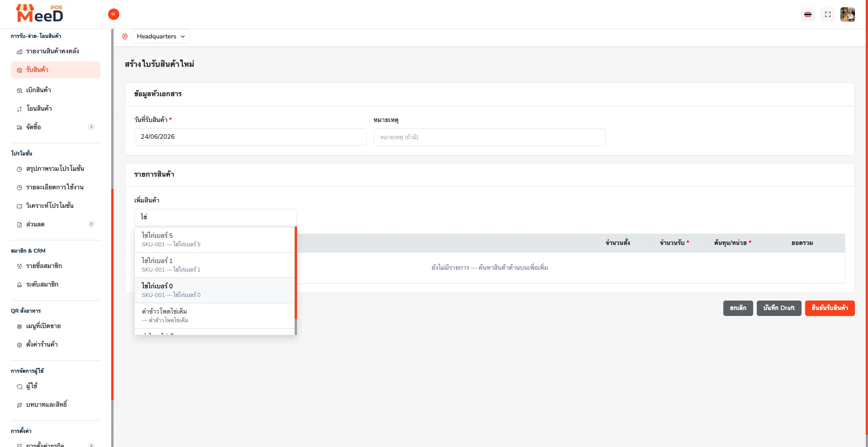Click the การจัดการผู้ใช้ sidebar group label
Image resolution: width=868 pixels, height=447 pixels.
click(27, 371)
